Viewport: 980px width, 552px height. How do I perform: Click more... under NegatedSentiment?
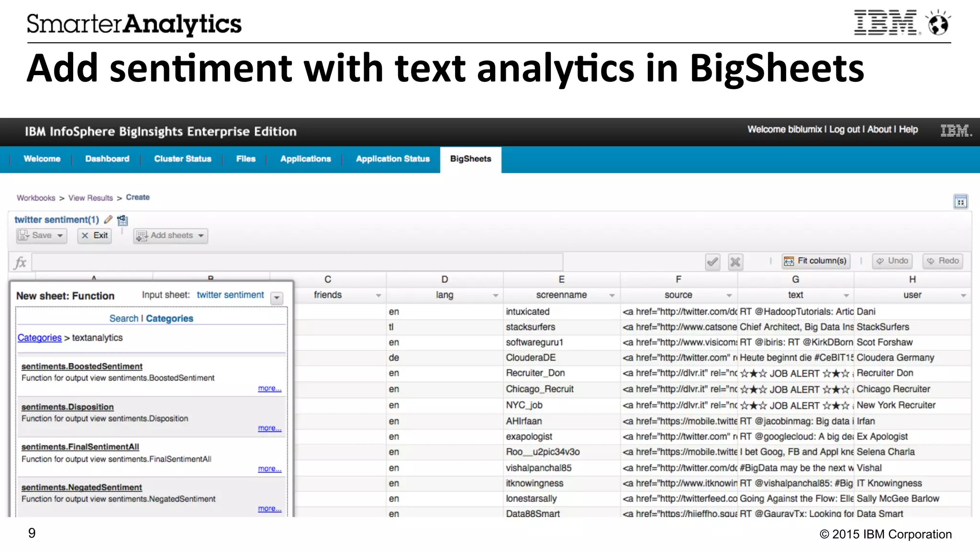tap(269, 508)
